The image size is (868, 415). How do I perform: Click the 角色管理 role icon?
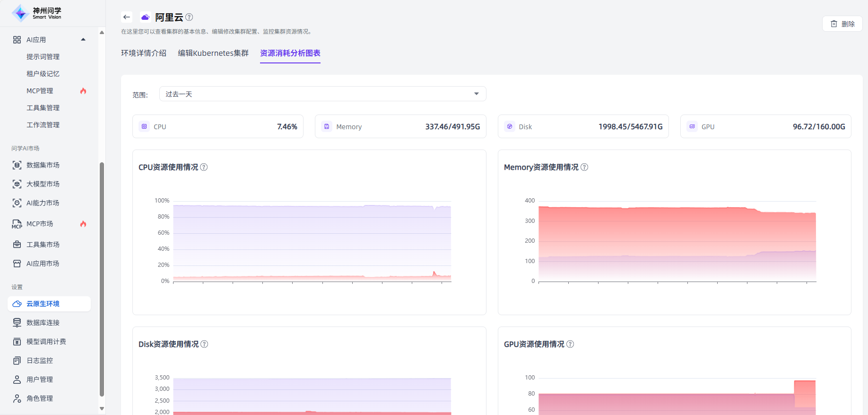tap(17, 398)
